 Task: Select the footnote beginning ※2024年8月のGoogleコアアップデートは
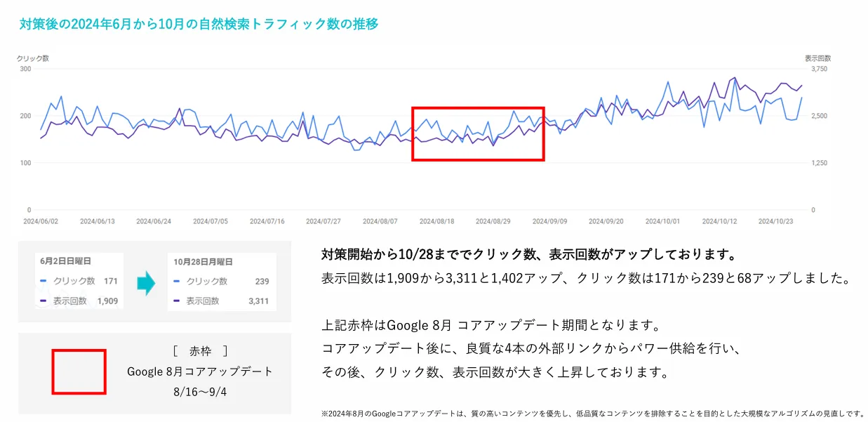[x=592, y=413]
